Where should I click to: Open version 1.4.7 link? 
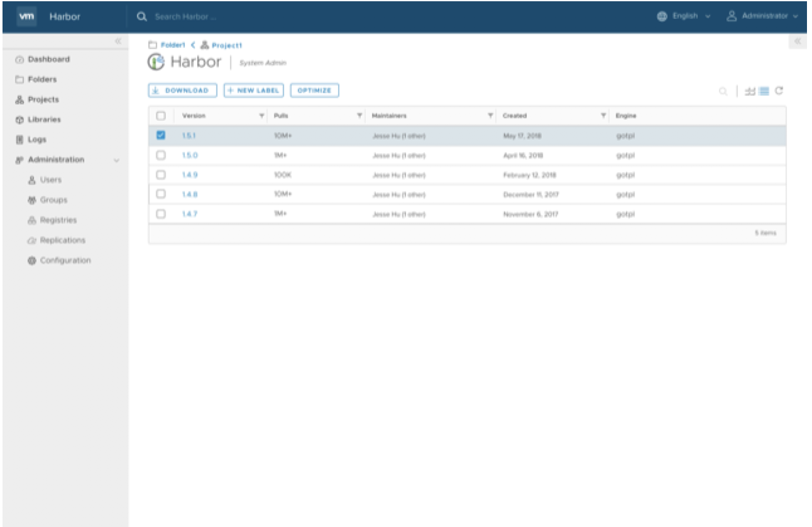click(x=189, y=214)
